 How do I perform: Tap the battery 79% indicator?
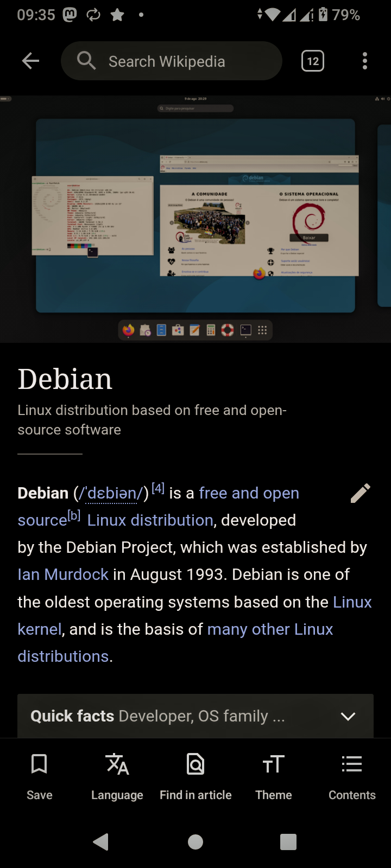coord(339,15)
